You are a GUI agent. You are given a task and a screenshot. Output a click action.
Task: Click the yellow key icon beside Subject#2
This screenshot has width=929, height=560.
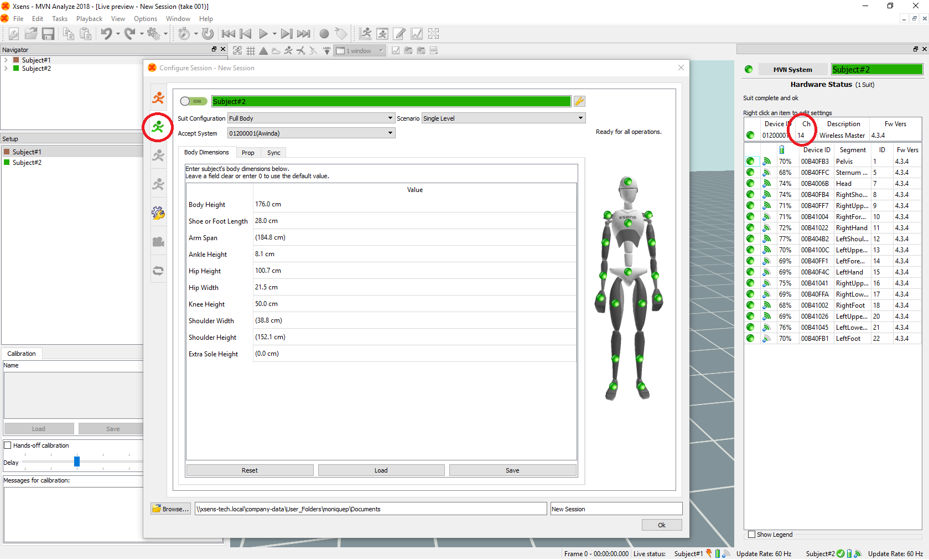(x=579, y=101)
